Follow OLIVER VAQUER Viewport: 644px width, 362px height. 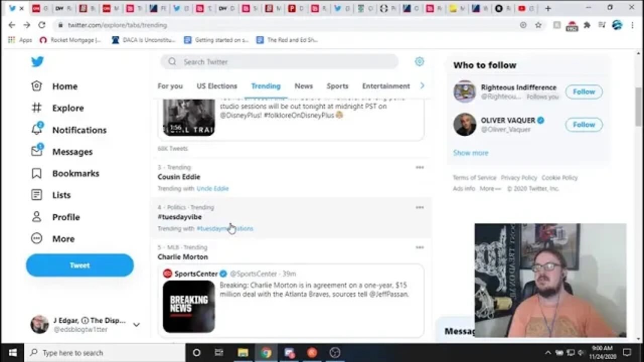point(584,125)
